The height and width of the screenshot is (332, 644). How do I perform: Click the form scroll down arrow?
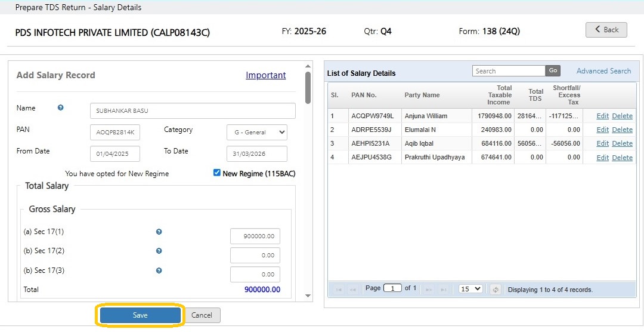point(308,296)
